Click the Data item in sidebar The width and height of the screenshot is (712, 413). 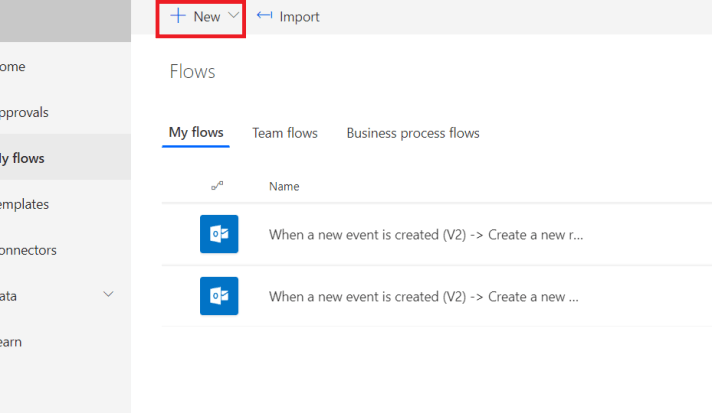[x=10, y=296]
